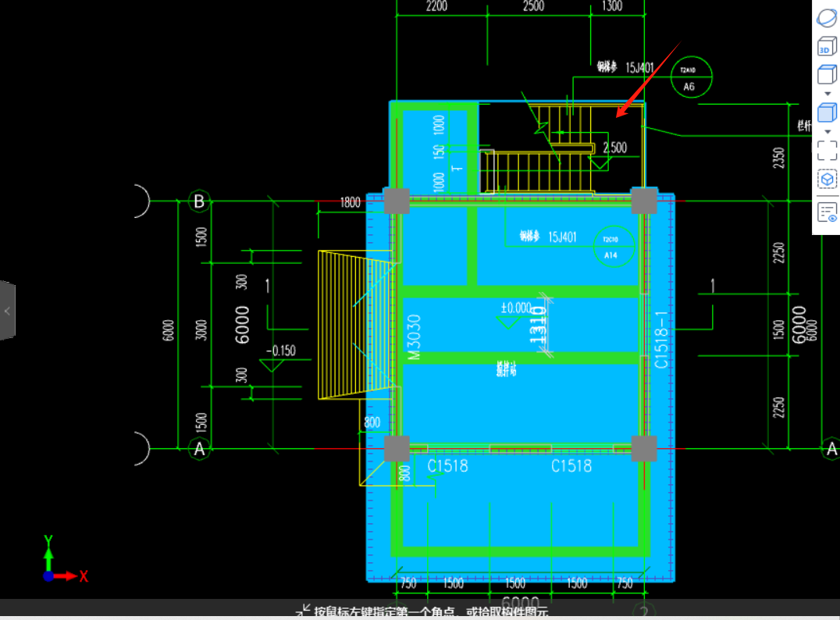
Task: Expand dropdown arrow under the wireframe cube
Action: point(828,94)
